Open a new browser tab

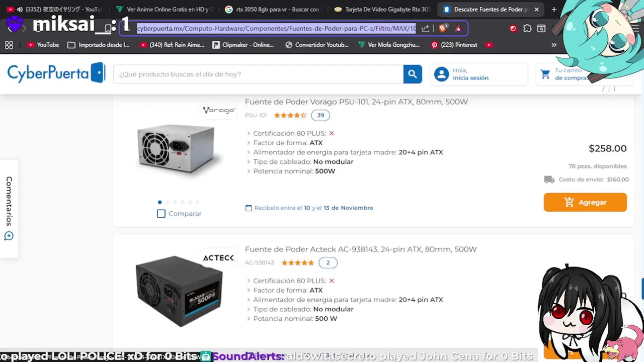[x=554, y=10]
